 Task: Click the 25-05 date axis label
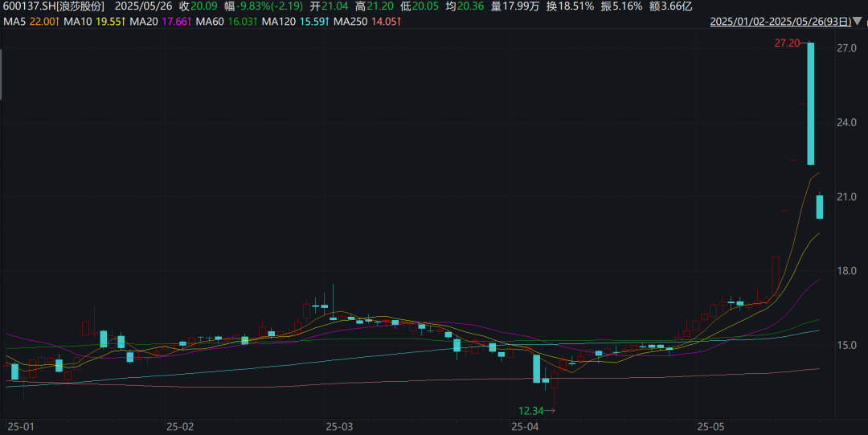(711, 427)
